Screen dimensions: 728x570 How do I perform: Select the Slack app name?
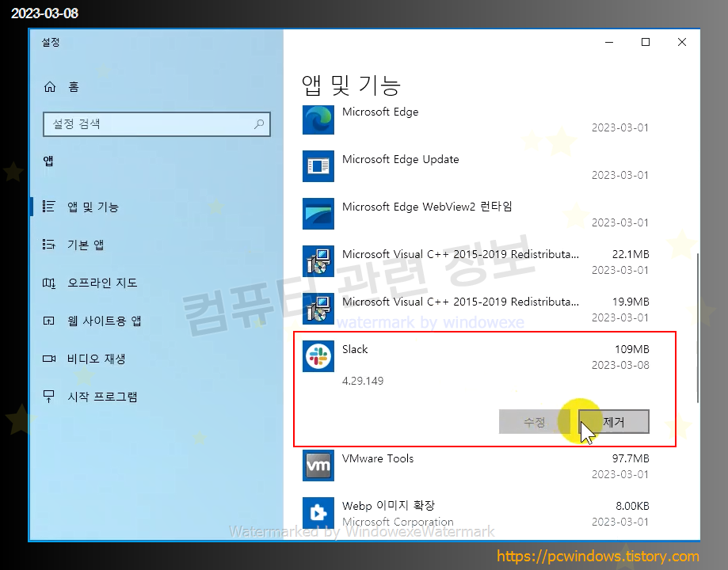tap(355, 349)
